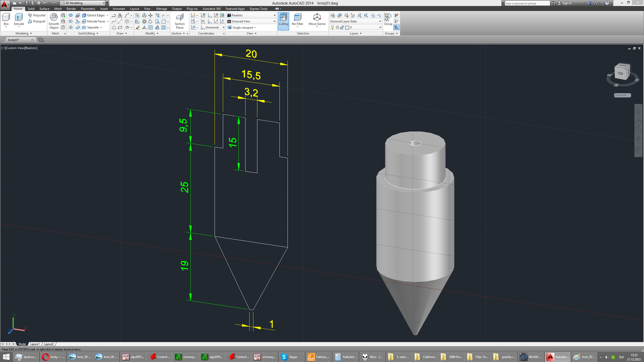
Task: Switch to the Solid ribbon tab
Action: (31, 9)
